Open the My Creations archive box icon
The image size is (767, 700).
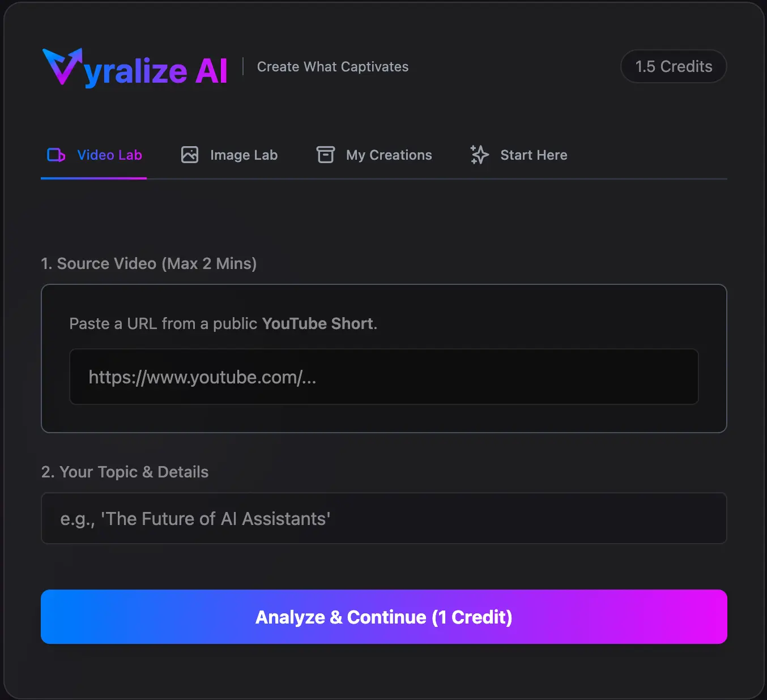(x=325, y=155)
